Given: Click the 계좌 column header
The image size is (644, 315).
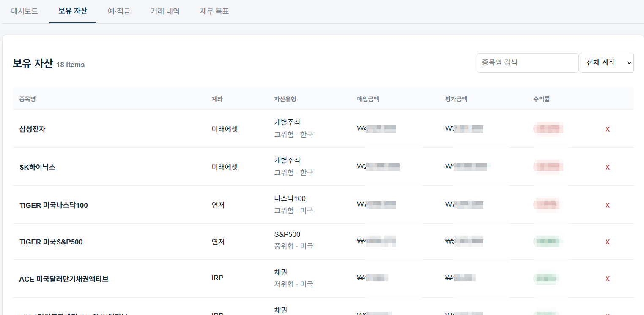Looking at the screenshot, I should (217, 99).
